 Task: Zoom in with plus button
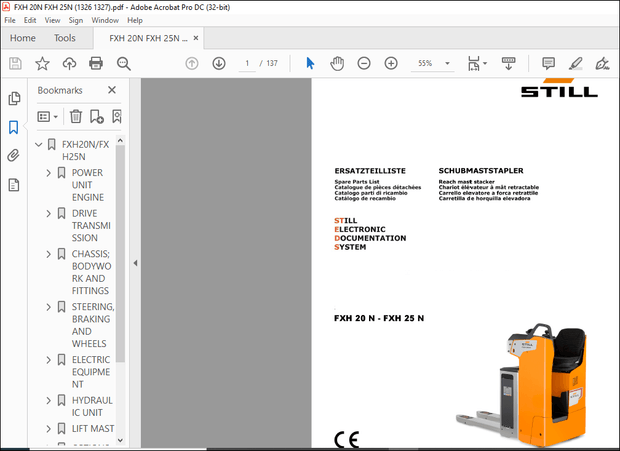pos(391,63)
